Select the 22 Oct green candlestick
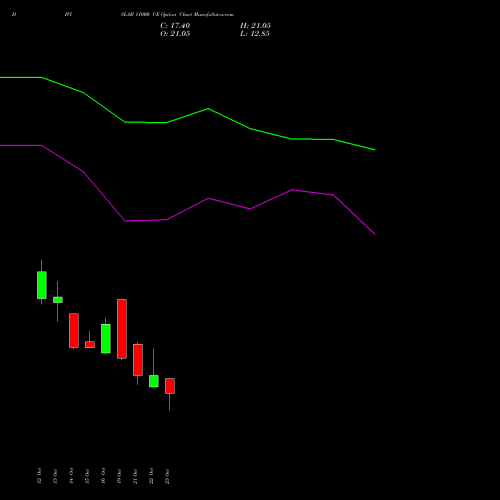 point(154,381)
